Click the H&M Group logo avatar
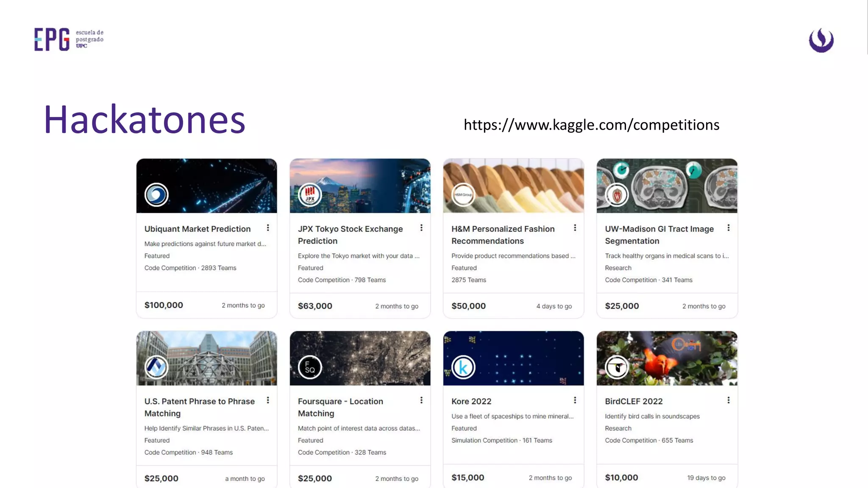Screen dimensions: 868x488 [463, 195]
